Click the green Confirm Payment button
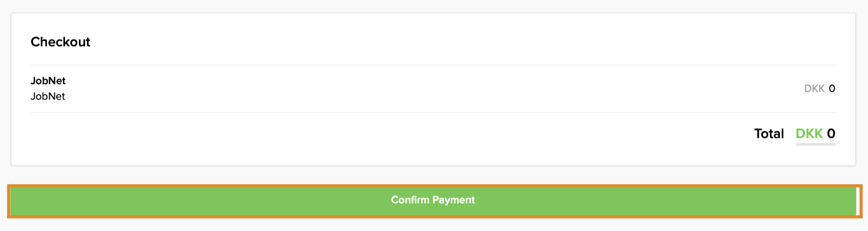 point(433,200)
